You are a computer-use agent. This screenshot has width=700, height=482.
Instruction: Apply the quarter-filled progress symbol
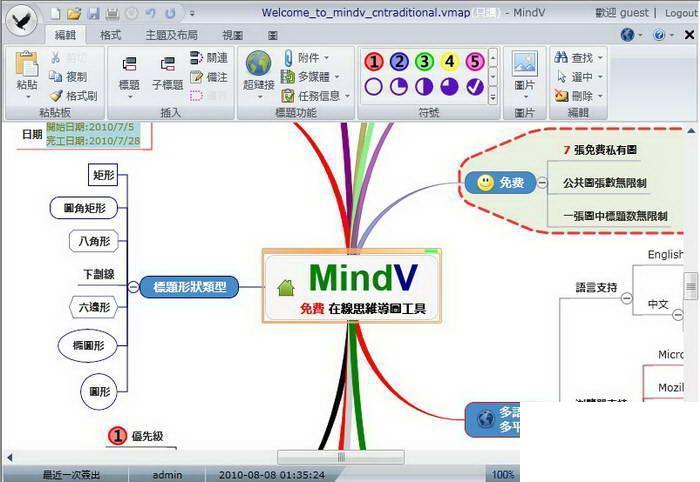click(399, 87)
